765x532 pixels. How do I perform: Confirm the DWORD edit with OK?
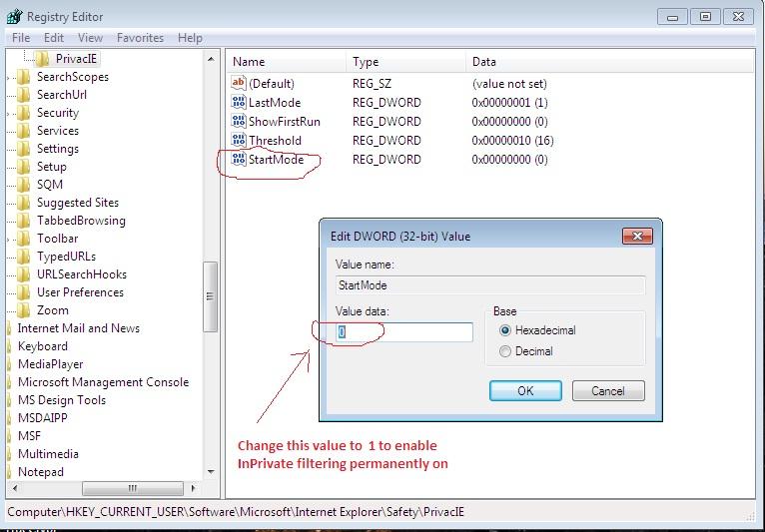525,391
